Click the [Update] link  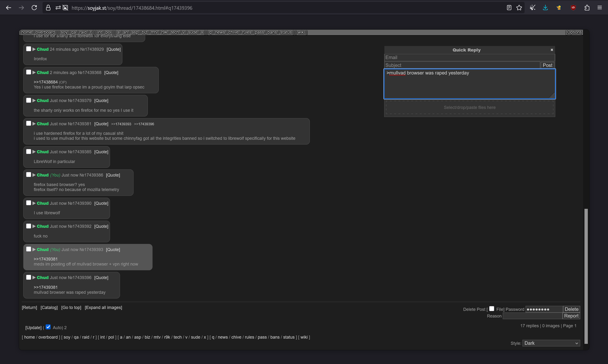click(x=34, y=327)
